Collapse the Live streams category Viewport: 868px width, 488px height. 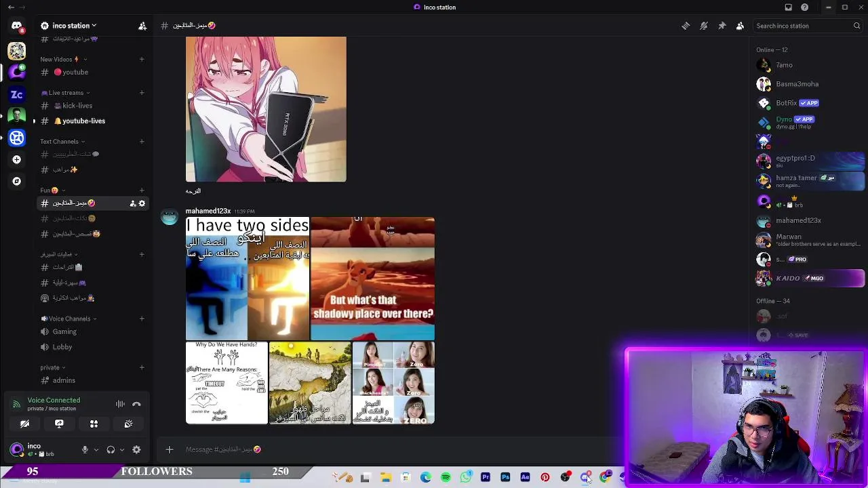pos(66,93)
